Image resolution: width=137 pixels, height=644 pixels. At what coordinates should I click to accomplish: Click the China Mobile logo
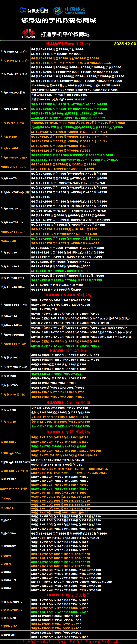[x=69, y=10]
